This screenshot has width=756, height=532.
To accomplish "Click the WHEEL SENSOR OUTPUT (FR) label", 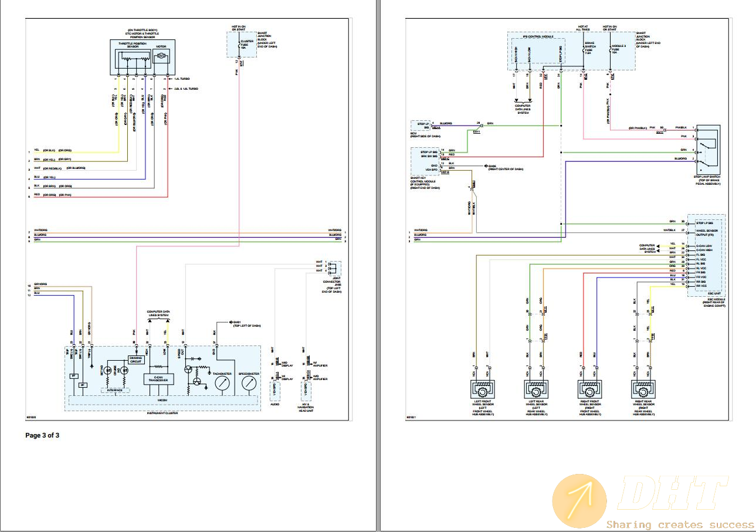I will (707, 233).
